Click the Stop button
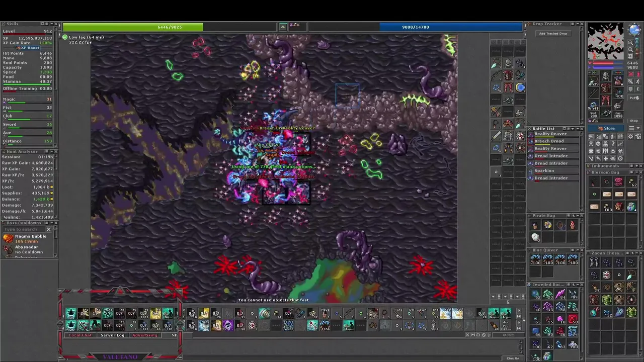The height and width of the screenshot is (362, 644). [x=634, y=121]
